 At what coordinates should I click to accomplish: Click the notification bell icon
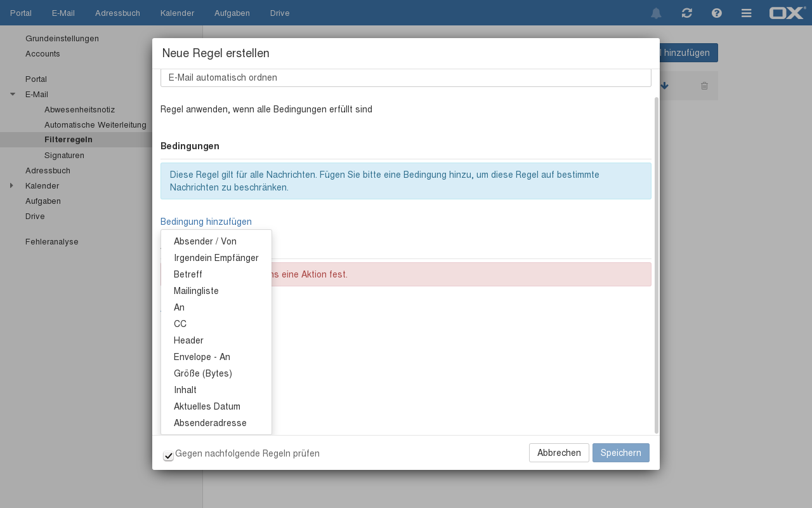tap(656, 13)
